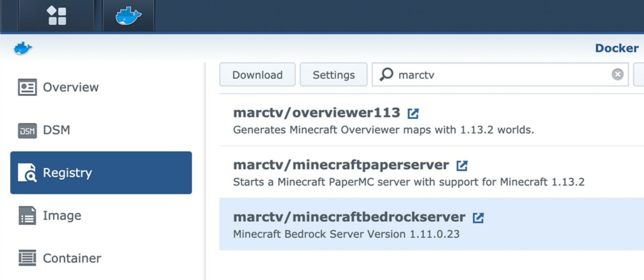Image resolution: width=644 pixels, height=280 pixels.
Task: Click the Download button
Action: (x=257, y=74)
